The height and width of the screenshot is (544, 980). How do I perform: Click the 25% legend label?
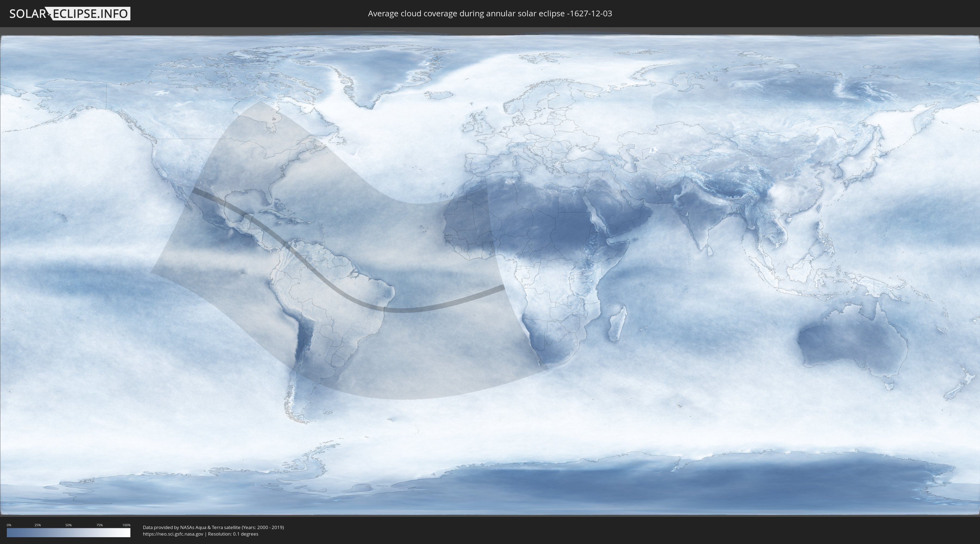[38, 525]
